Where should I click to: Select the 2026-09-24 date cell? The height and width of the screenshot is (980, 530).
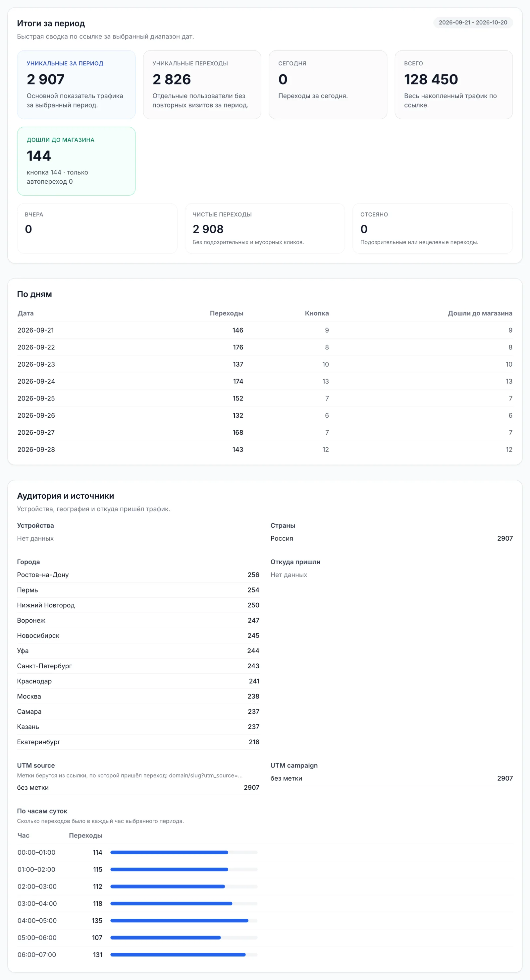coord(36,381)
